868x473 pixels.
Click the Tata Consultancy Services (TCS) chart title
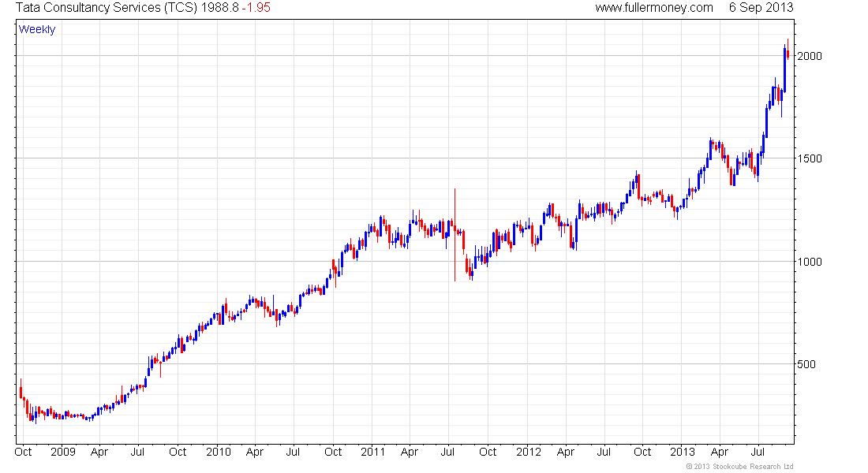(107, 8)
